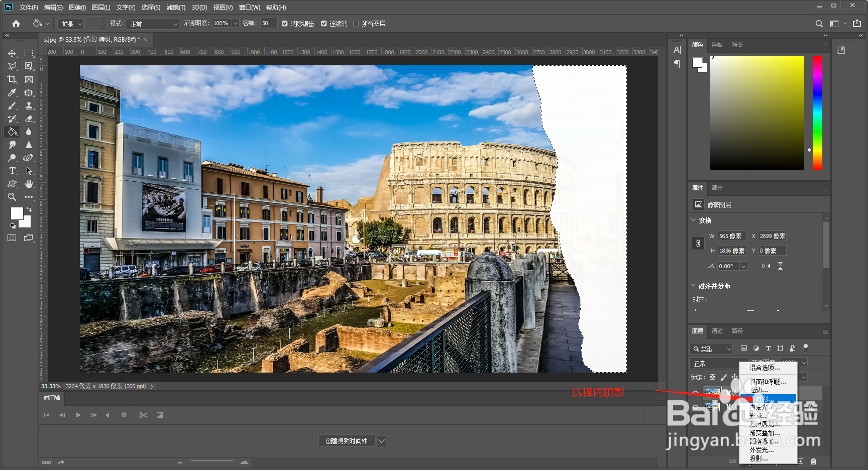Screen dimensions: 868x470
Task: Swap foreground and background colors
Action: click(x=29, y=209)
